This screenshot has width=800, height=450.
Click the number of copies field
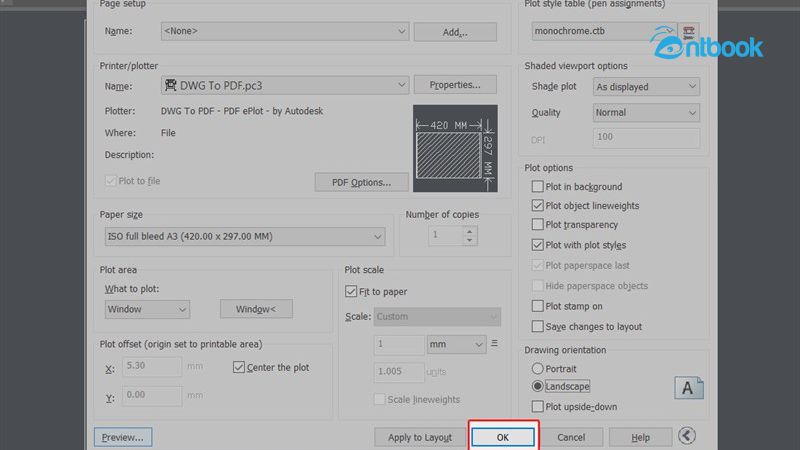445,235
